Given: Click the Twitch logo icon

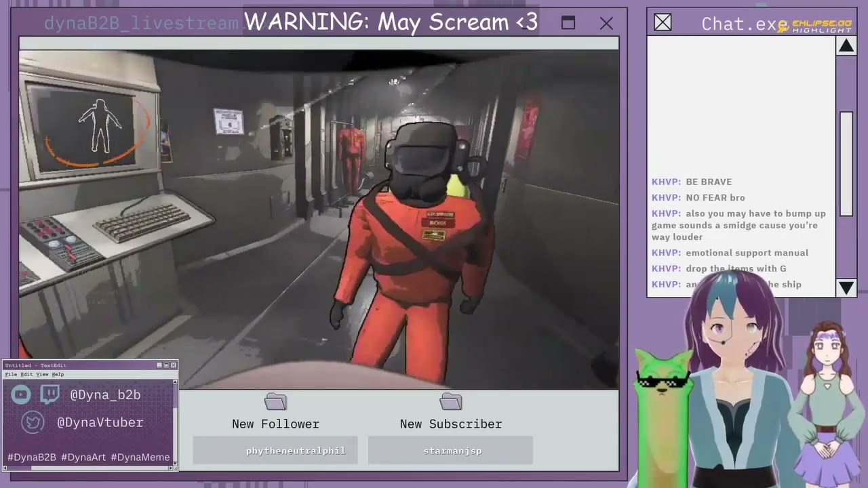Looking at the screenshot, I should [x=50, y=394].
